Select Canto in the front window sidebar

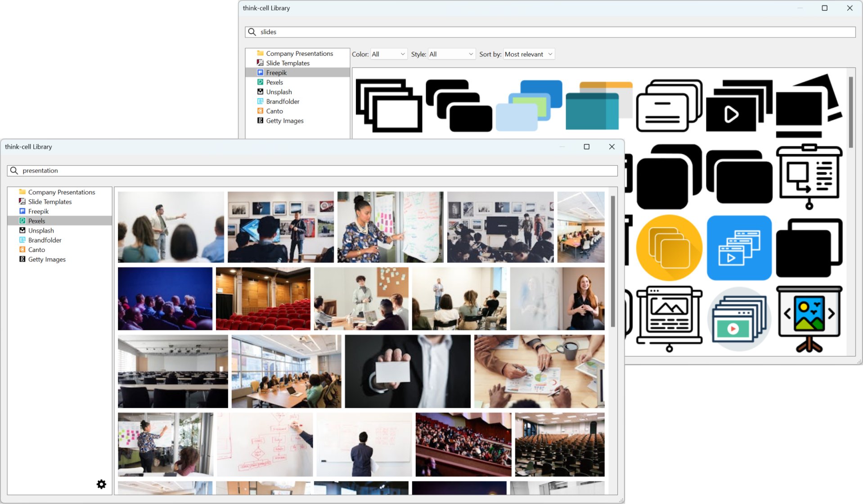click(59, 250)
